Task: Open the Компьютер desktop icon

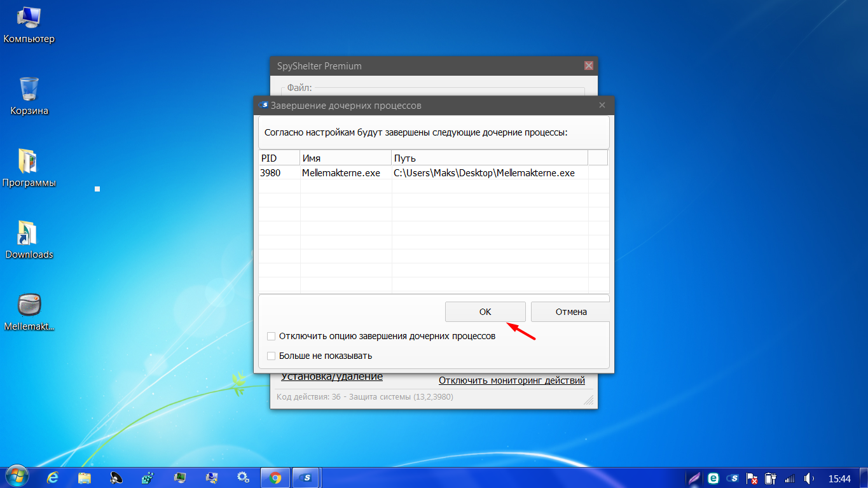Action: click(x=29, y=25)
